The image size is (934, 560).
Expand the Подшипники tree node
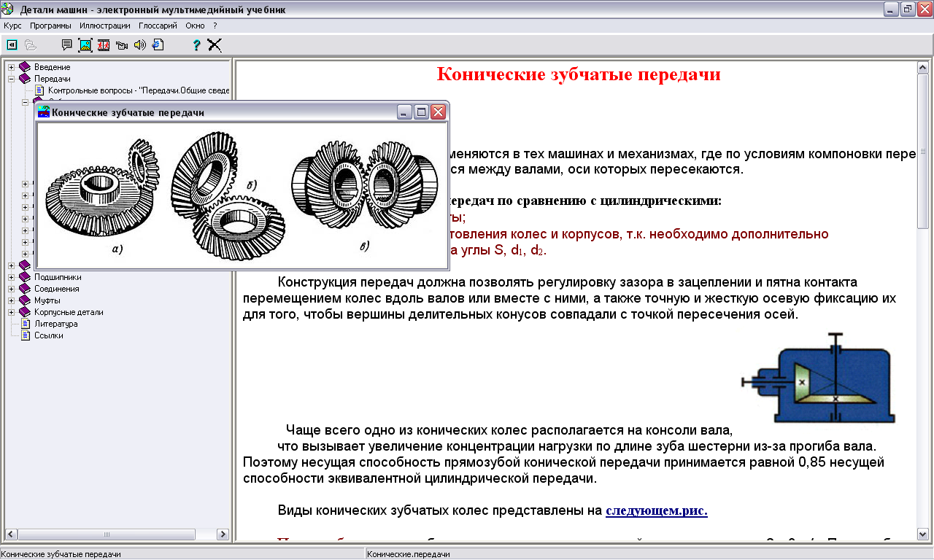[12, 277]
